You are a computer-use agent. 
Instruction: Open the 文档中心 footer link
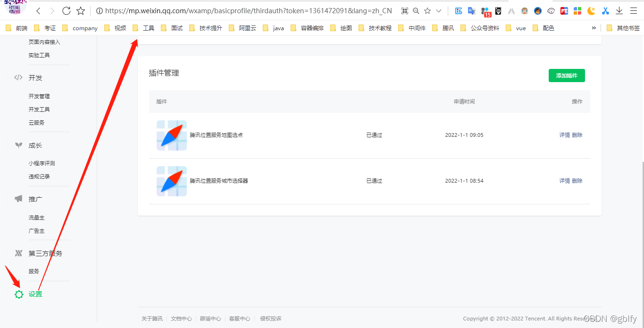(x=181, y=319)
